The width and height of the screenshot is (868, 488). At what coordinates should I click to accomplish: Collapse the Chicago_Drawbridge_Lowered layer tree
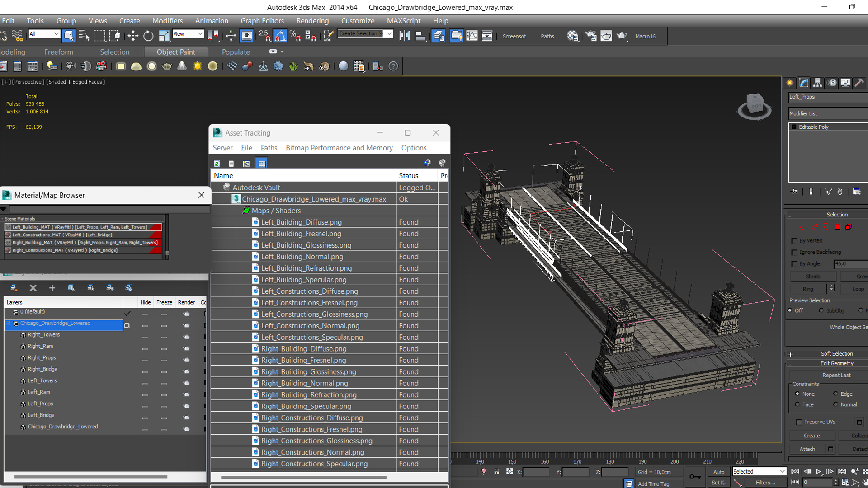(8, 323)
